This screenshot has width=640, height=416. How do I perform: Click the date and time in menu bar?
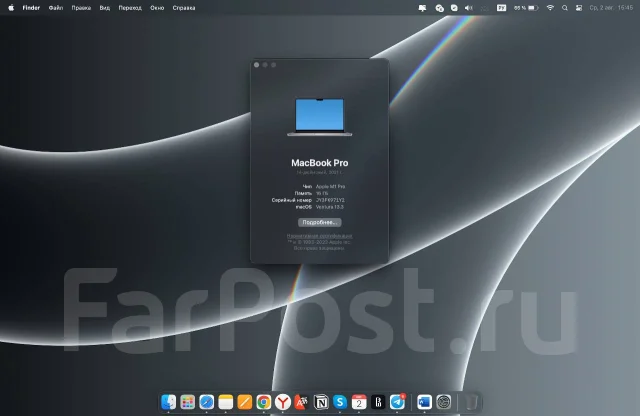click(x=611, y=8)
